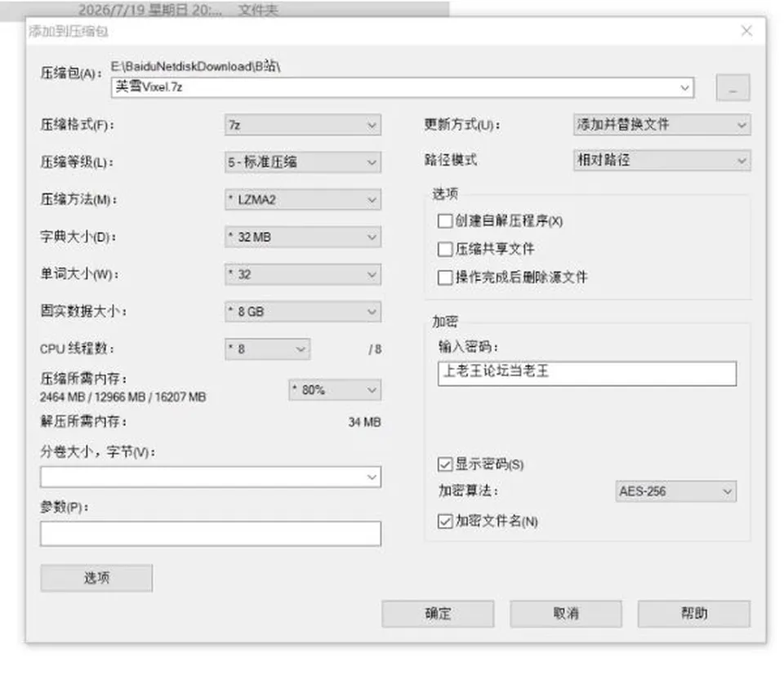Click the 确定 button
This screenshot has width=784, height=684.
438,614
